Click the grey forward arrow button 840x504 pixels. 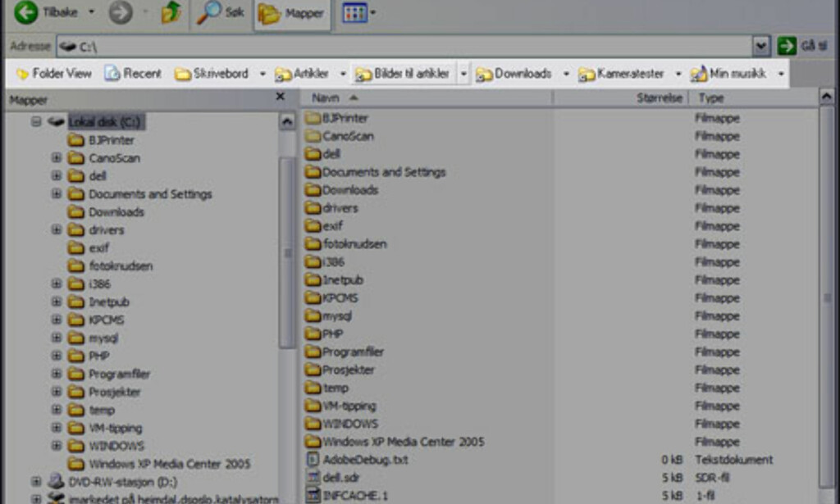pos(121,11)
